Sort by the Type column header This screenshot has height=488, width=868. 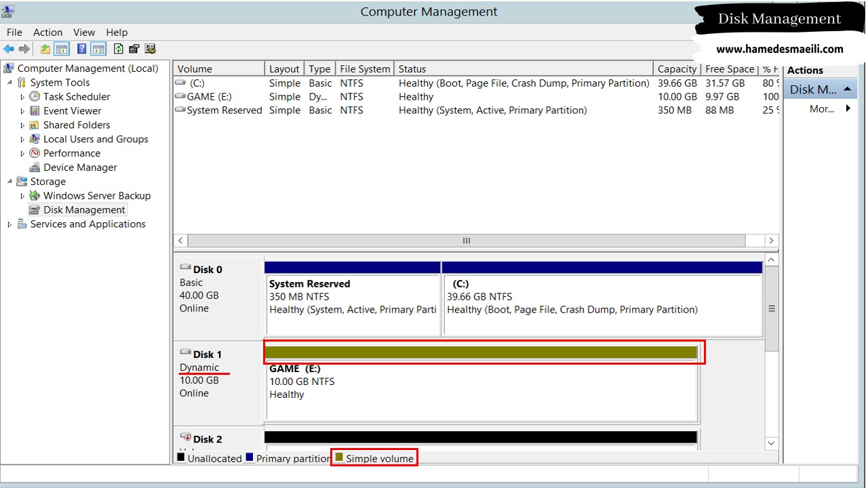pyautogui.click(x=319, y=68)
